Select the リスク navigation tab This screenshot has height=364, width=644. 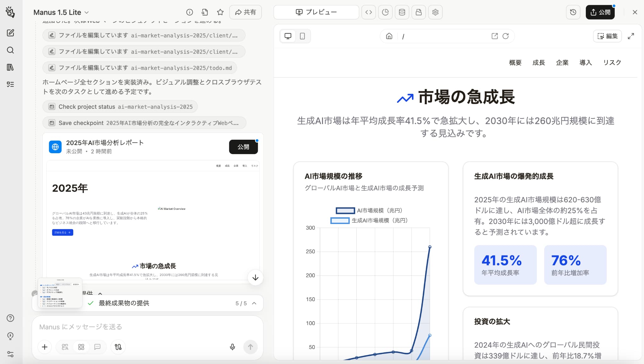point(611,63)
